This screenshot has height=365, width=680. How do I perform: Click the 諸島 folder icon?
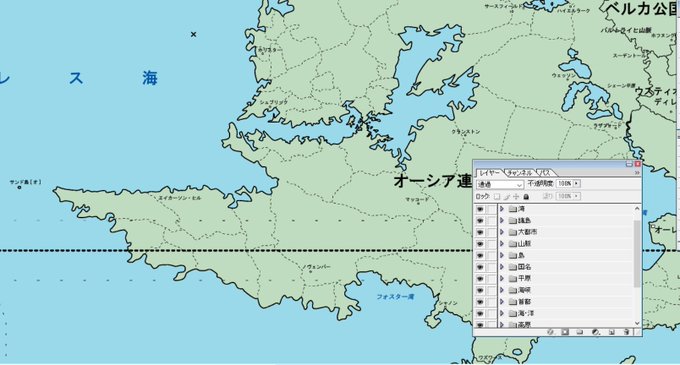coord(513,221)
